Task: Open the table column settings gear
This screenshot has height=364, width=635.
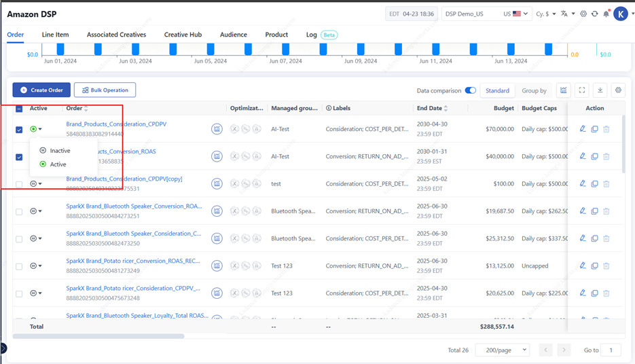Action: 617,90
